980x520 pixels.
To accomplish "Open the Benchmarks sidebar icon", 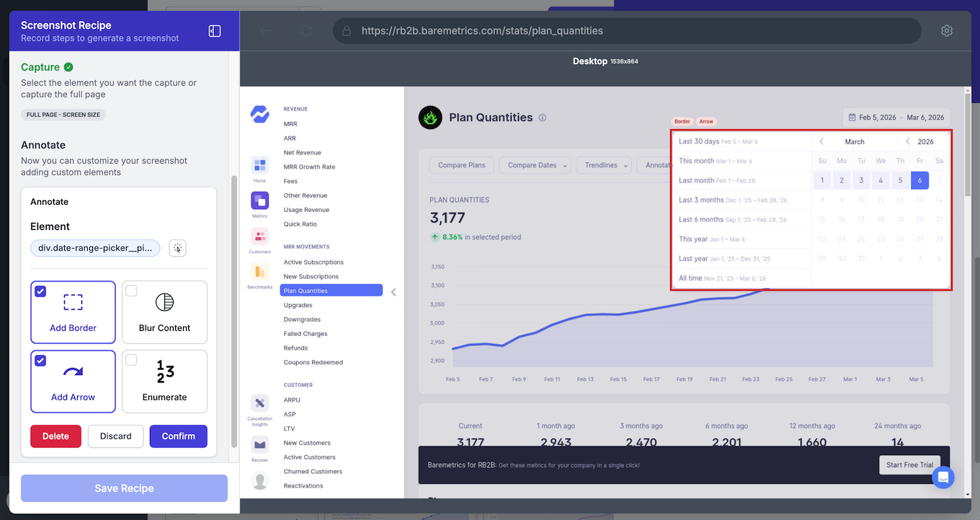I will tap(259, 272).
